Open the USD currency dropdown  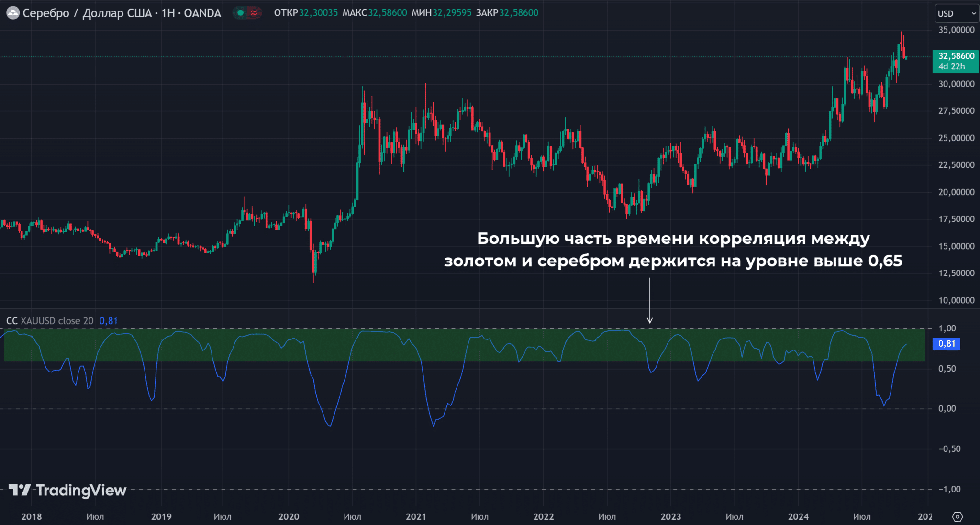coord(957,13)
